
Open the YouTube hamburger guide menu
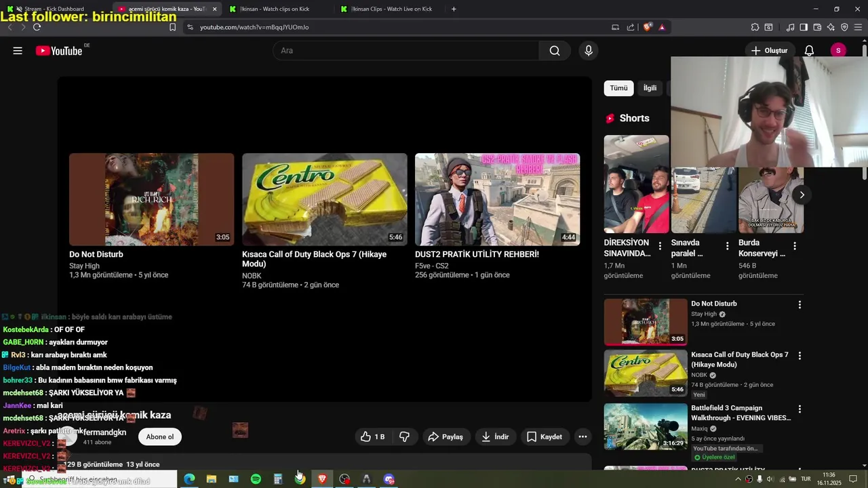[x=18, y=51]
